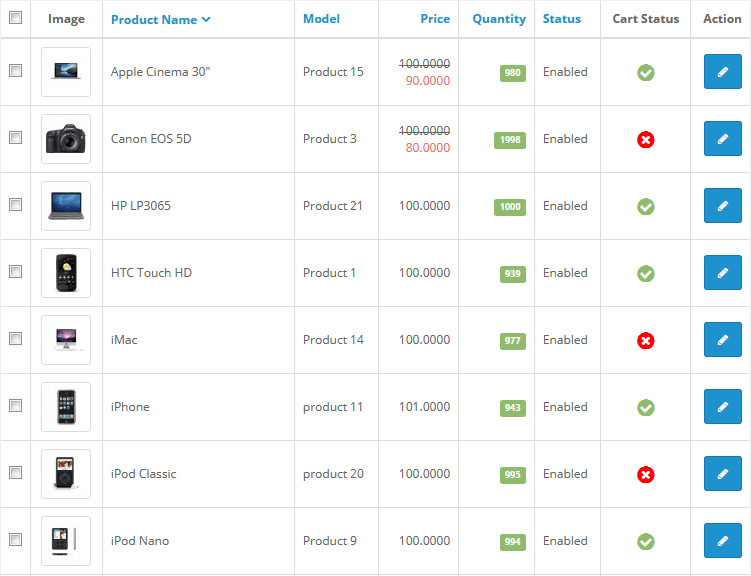Sort the table by Price

coord(435,19)
